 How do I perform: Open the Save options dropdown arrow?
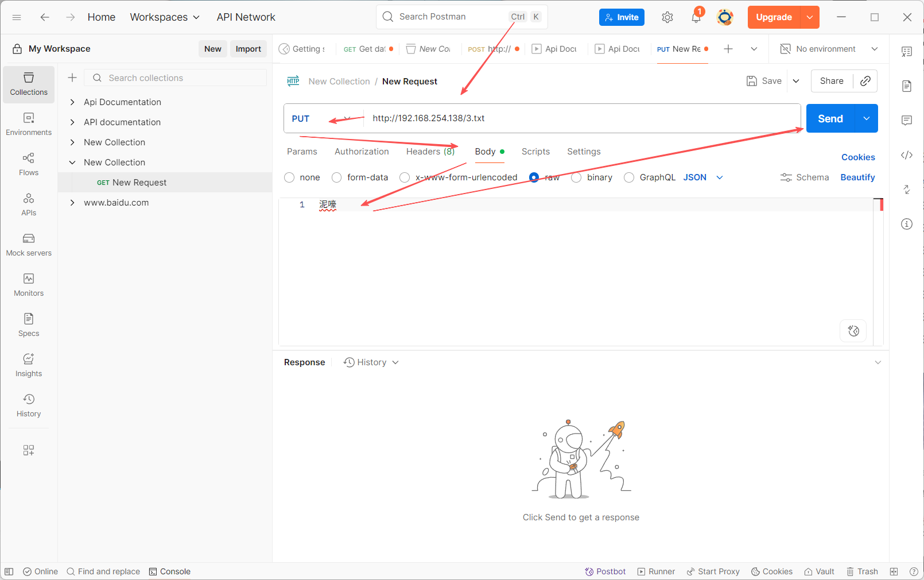tap(796, 81)
